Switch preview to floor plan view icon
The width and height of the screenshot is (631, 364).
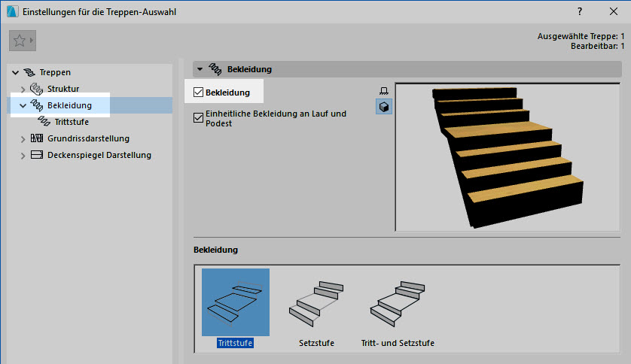[384, 91]
